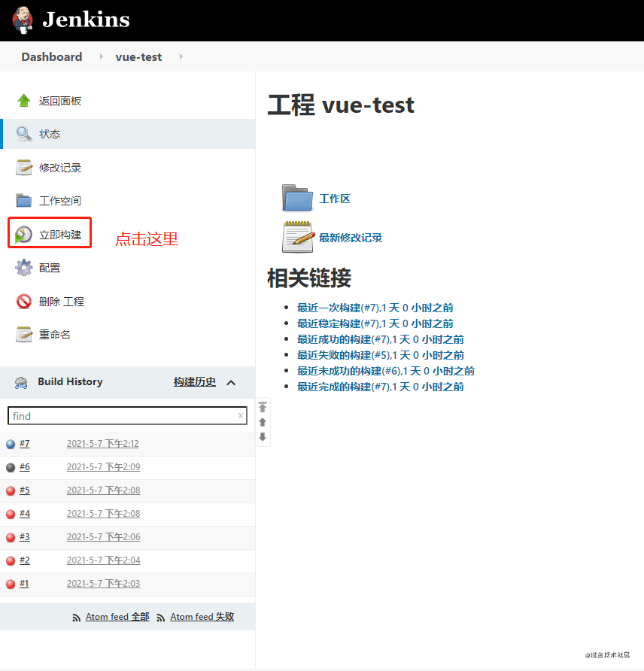Click the blue status ball of build #7
The height and width of the screenshot is (671, 644).
[x=11, y=444]
